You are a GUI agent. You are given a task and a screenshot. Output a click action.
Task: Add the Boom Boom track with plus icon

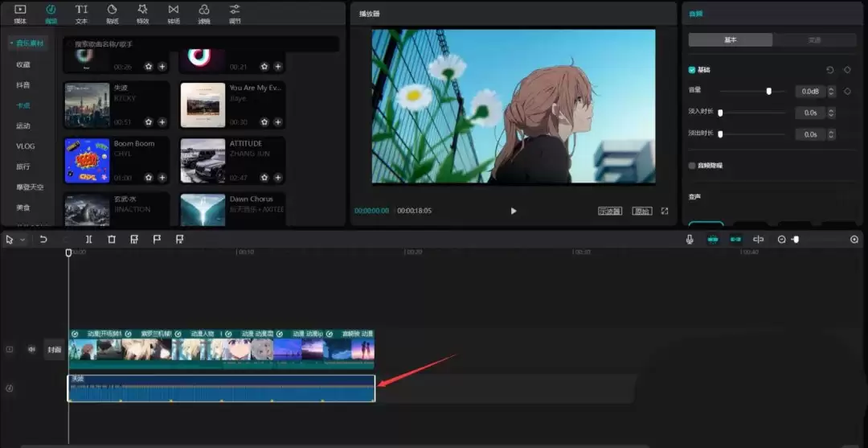162,178
